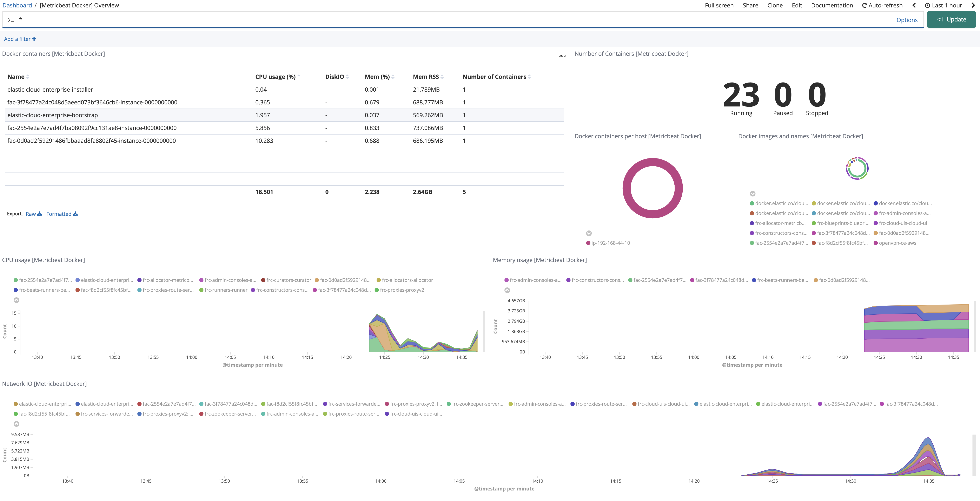Image resolution: width=980 pixels, height=501 pixels.
Task: Open the Share menu
Action: click(x=750, y=5)
